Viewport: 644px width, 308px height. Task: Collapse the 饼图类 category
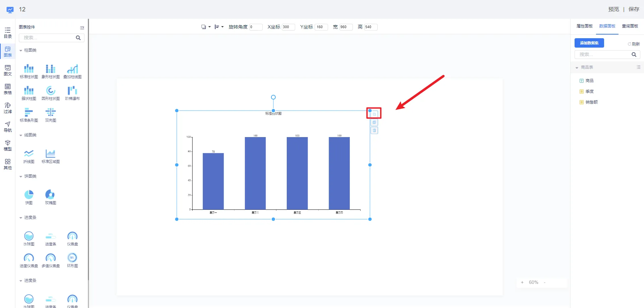point(21,177)
